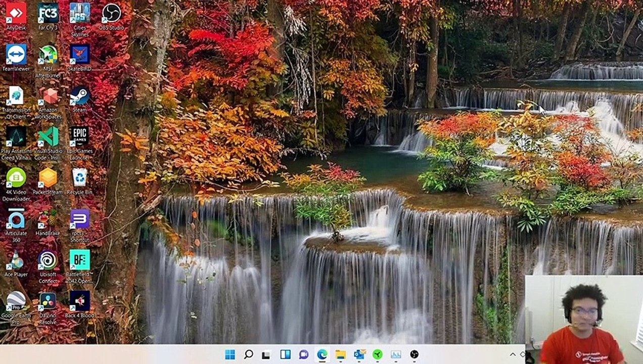Screen dimensions: 643x364
Task: Open the Widgets panel
Action: pos(285,354)
